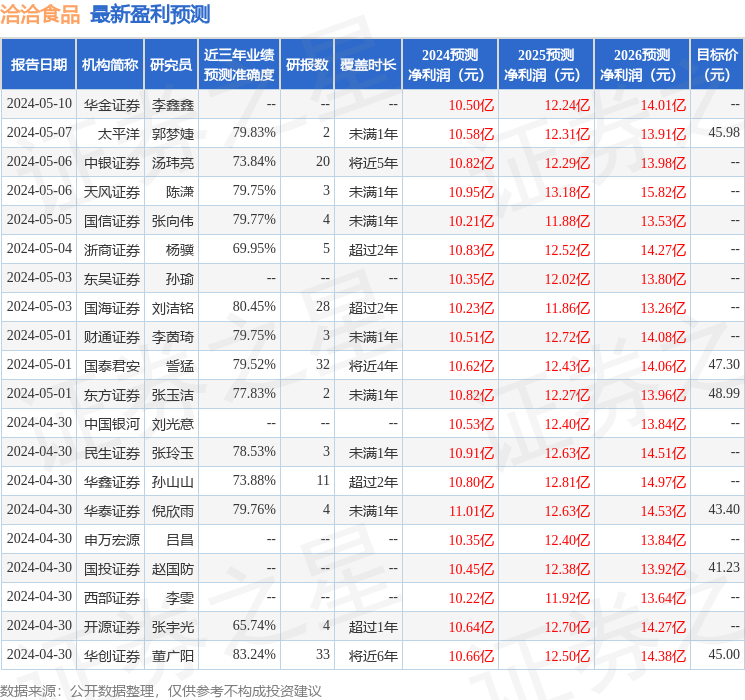Image resolution: width=745 pixels, height=700 pixels.
Task: Click the 13.18亿 2025 profit forecast
Action: tap(567, 192)
